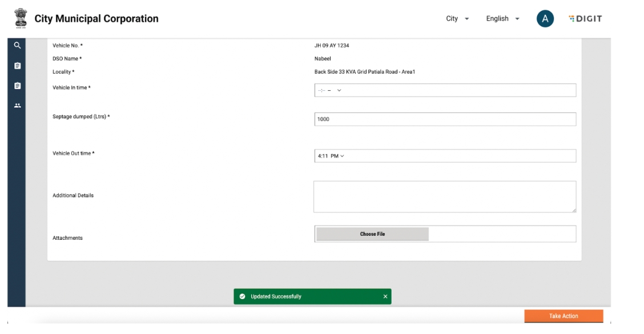Open the user avatar 'A' menu
Image resolution: width=644 pixels, height=334 pixels.
pos(545,19)
